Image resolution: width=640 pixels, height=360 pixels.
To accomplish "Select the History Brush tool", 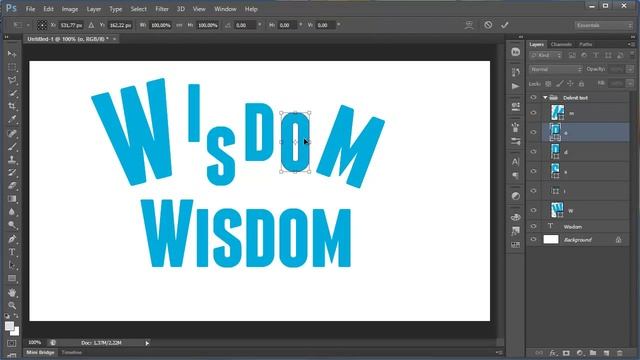I will (12, 173).
